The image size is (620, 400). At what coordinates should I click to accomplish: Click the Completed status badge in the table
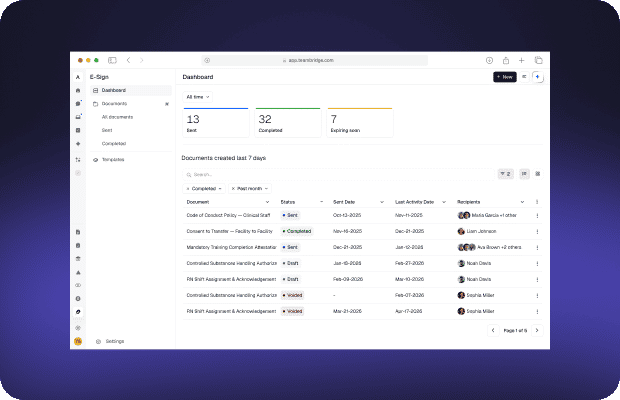tap(297, 232)
